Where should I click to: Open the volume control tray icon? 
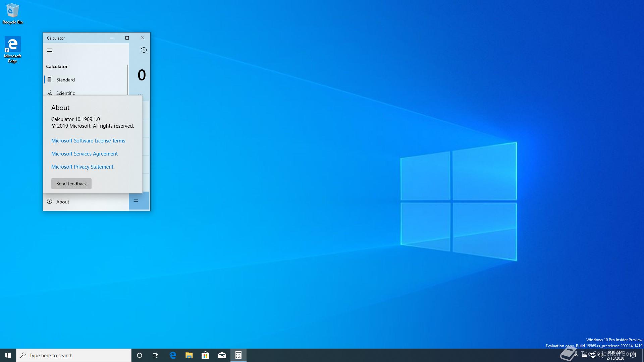[x=601, y=355]
